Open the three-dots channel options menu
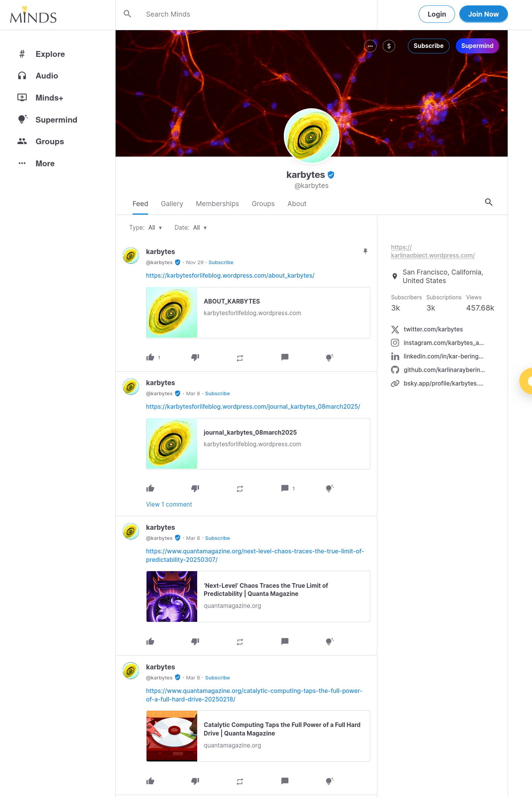532x797 pixels. coord(370,46)
